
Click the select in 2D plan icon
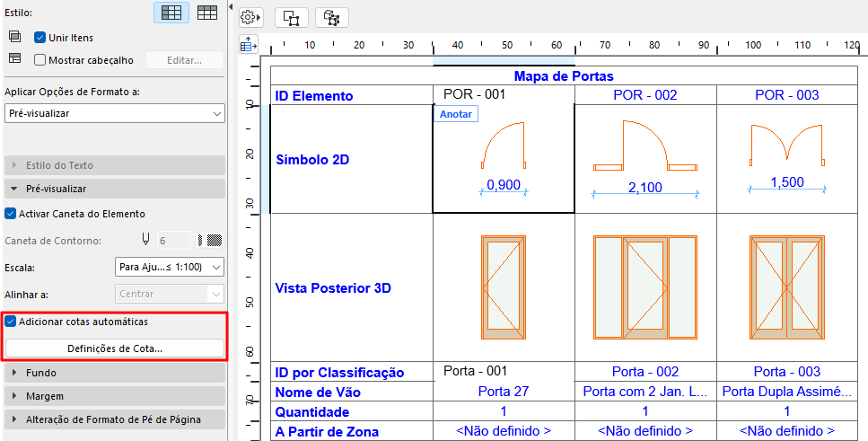[x=291, y=18]
